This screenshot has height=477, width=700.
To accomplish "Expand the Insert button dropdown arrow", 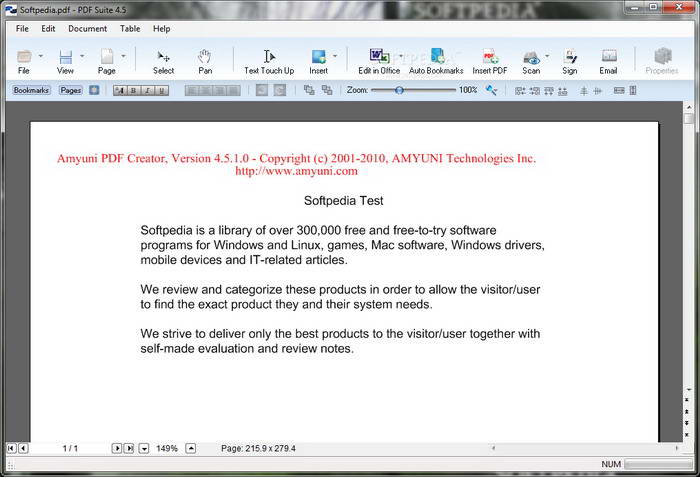I will coord(335,56).
